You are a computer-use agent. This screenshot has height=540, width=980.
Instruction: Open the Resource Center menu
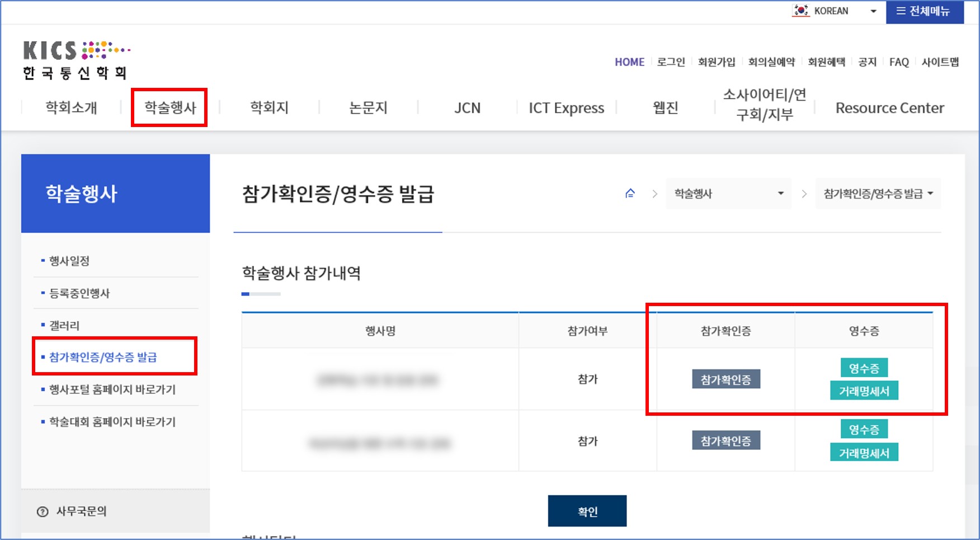pos(889,107)
